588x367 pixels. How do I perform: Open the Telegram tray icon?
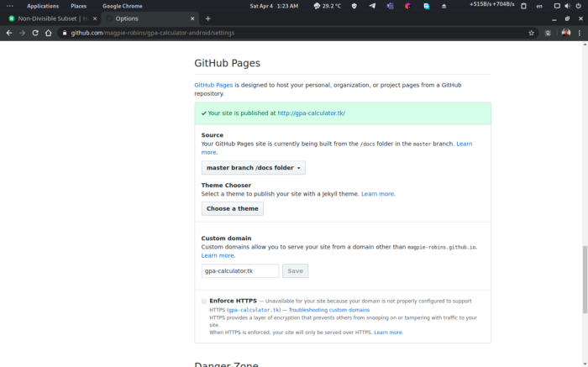pos(372,6)
